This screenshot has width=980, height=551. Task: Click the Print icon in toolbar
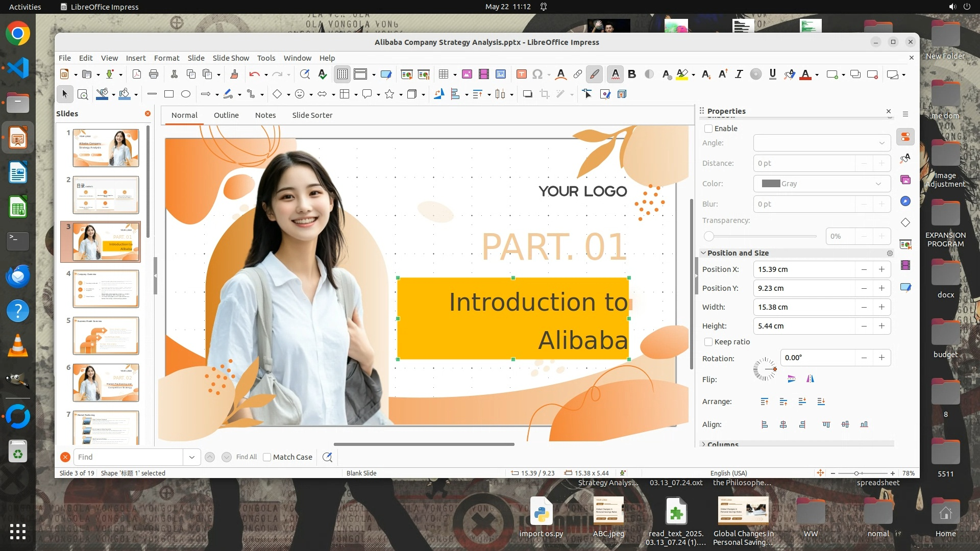(154, 74)
